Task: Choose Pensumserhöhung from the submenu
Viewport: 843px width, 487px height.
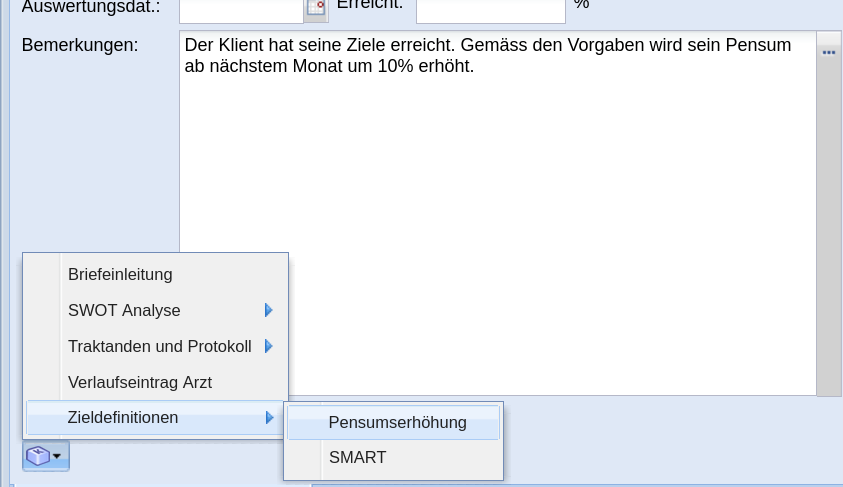Action: (397, 422)
